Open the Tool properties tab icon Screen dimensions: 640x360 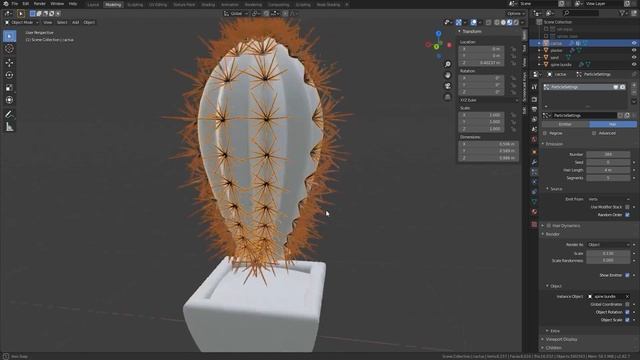coord(534,87)
